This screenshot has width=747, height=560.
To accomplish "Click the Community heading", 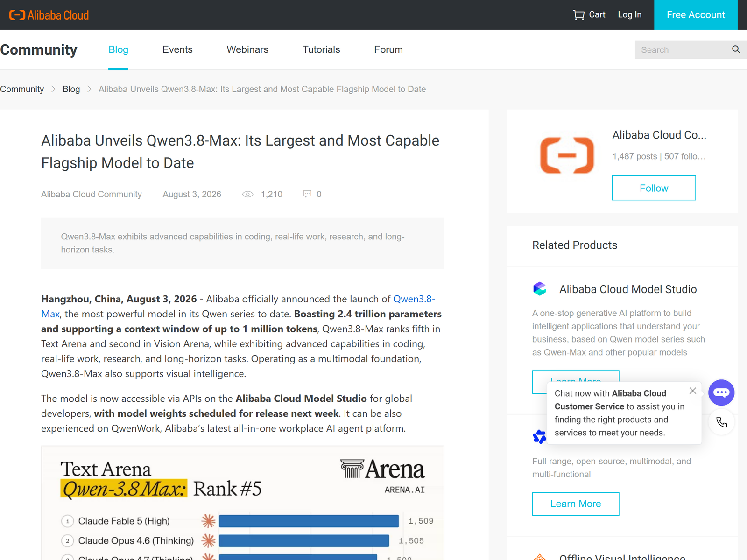I will tap(39, 49).
